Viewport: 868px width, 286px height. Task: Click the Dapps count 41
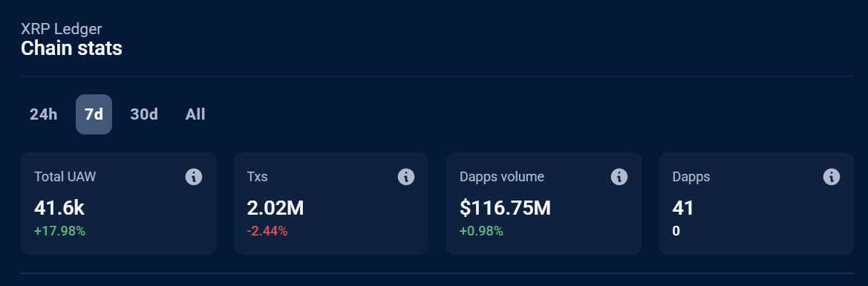click(x=683, y=208)
